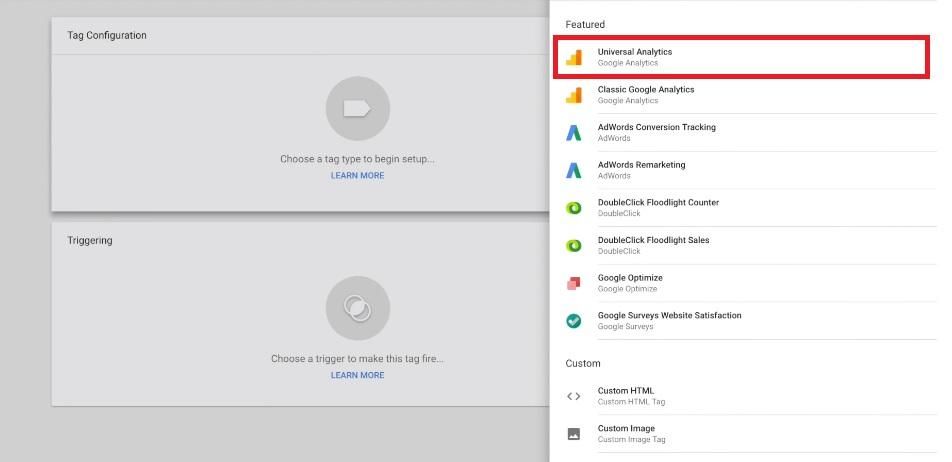Open LEARN MORE link under Triggering

click(357, 376)
